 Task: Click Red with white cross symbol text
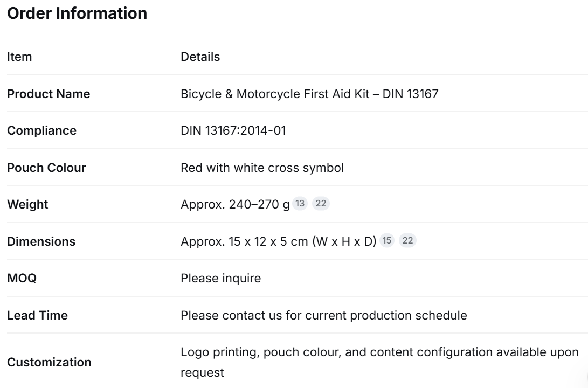point(262,168)
